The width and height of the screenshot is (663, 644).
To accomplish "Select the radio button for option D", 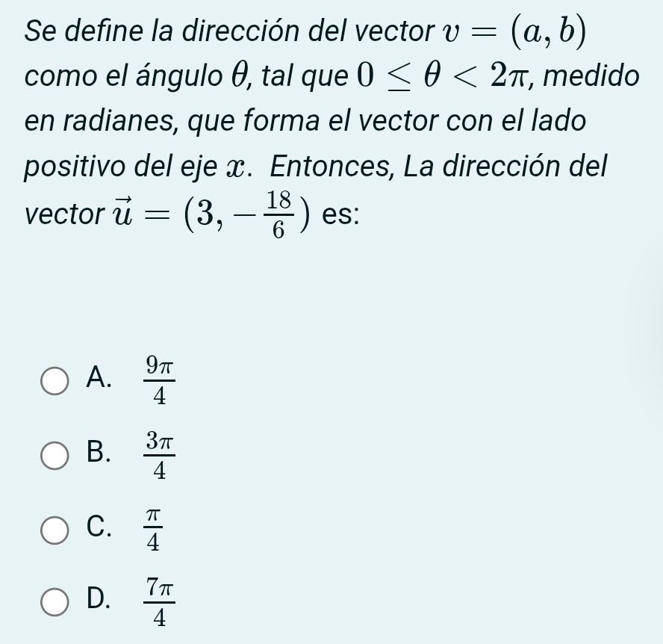I will pyautogui.click(x=53, y=601).
